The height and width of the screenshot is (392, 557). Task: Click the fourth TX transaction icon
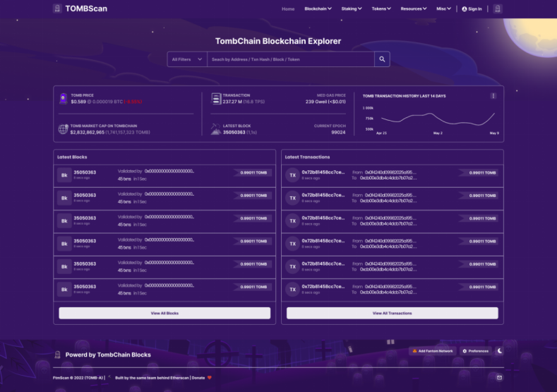tap(293, 244)
